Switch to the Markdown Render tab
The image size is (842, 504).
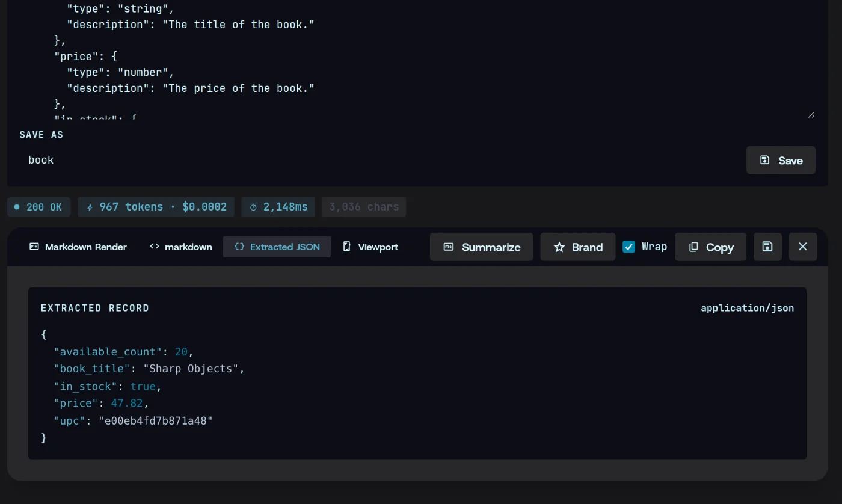78,247
